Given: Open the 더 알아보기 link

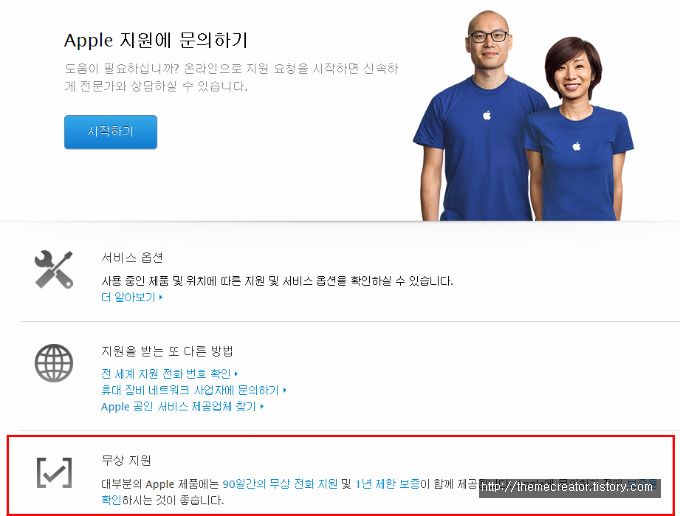Looking at the screenshot, I should 128,297.
